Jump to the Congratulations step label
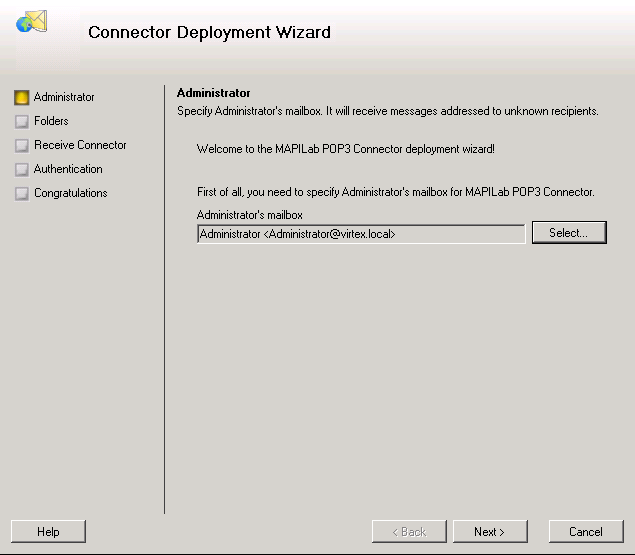The image size is (635, 555). [70, 193]
